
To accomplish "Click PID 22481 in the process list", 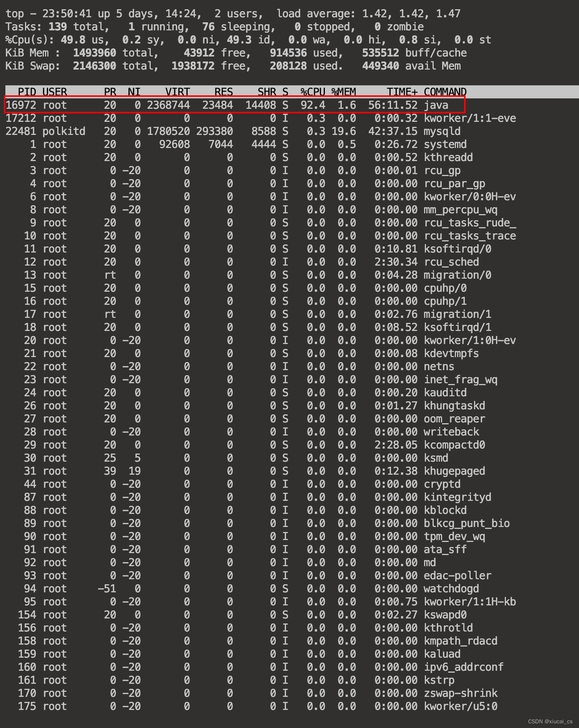I will 21,131.
